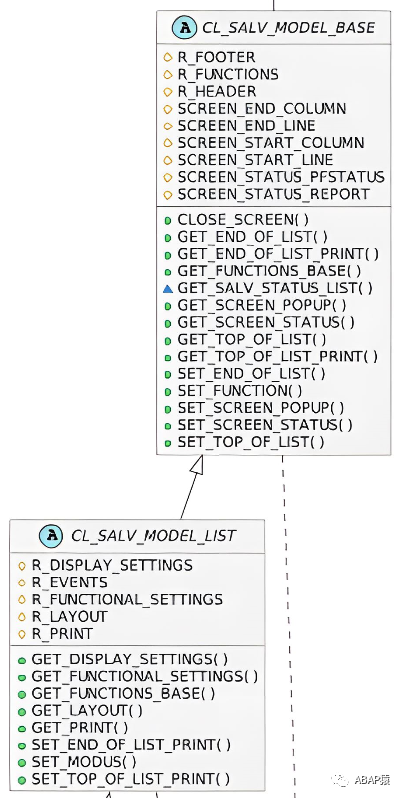
Task: Click abstract class icon beside CL_SALV_MODEL_LIST
Action: (50, 535)
